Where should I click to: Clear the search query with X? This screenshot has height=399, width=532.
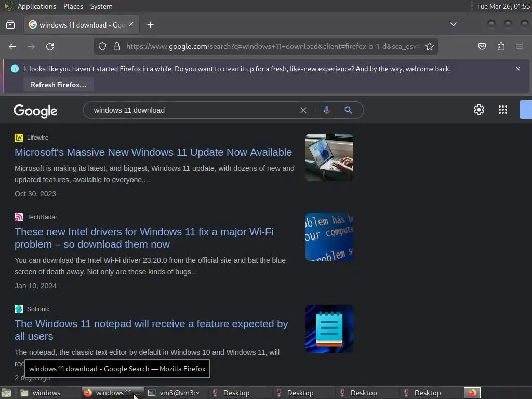303,110
